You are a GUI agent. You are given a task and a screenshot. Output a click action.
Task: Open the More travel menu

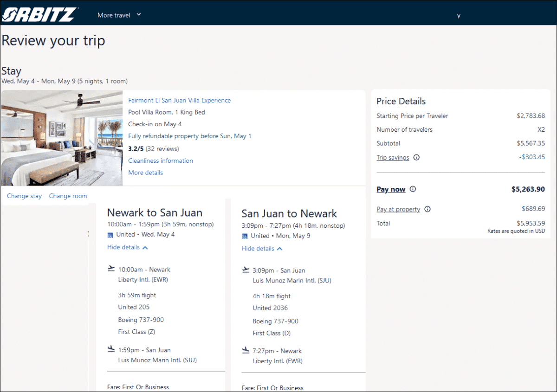(x=119, y=15)
